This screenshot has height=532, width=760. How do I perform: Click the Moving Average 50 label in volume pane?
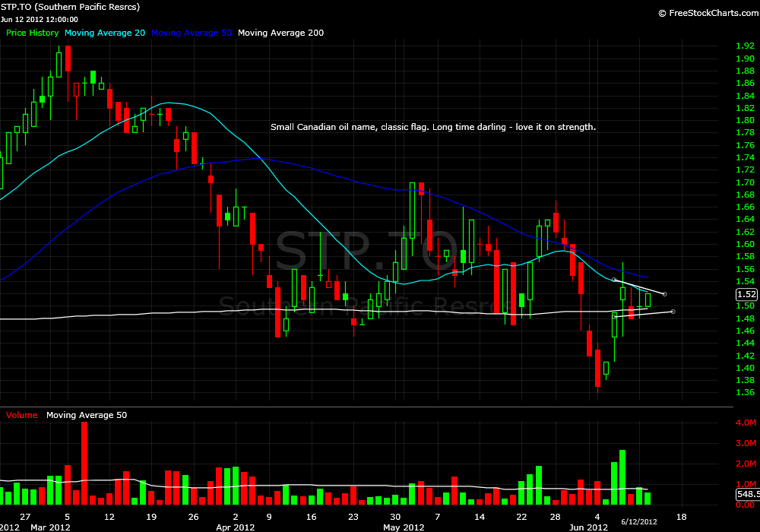pyautogui.click(x=87, y=415)
